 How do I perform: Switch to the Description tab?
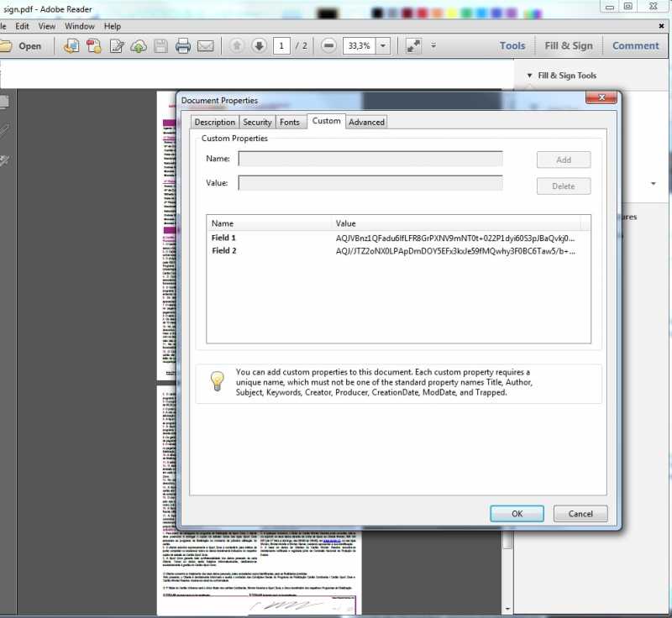pyautogui.click(x=215, y=122)
